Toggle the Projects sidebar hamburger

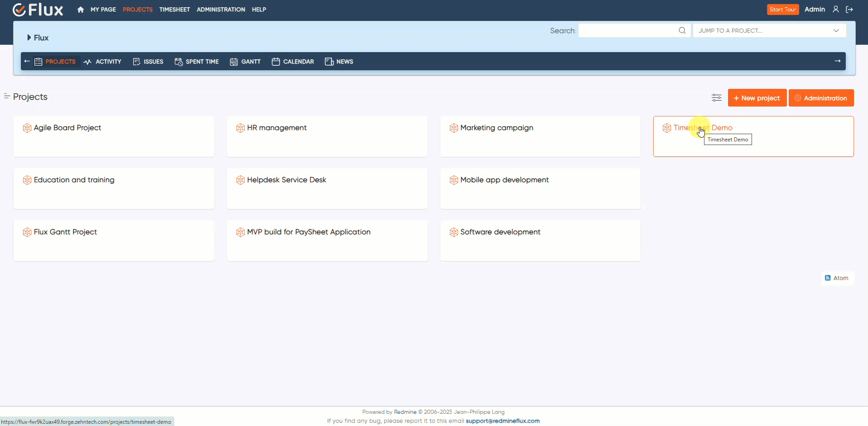pyautogui.click(x=6, y=96)
